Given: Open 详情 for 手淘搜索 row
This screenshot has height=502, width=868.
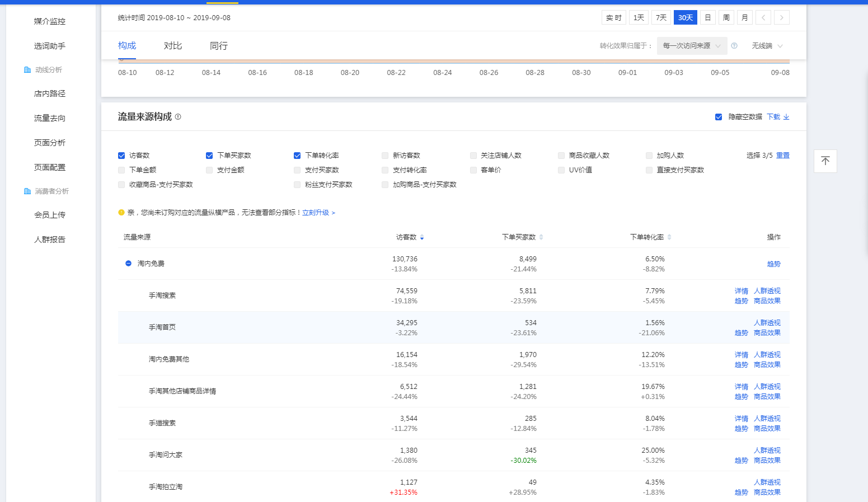Looking at the screenshot, I should click(742, 291).
